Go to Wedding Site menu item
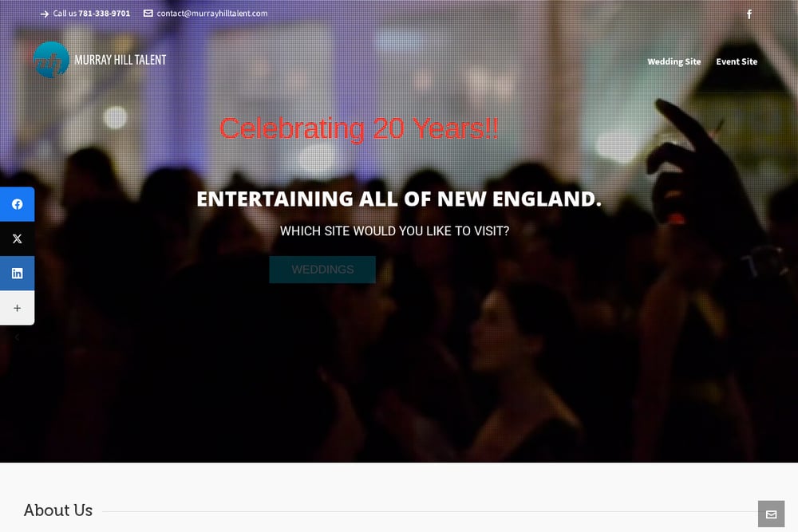Image resolution: width=798 pixels, height=532 pixels. [674, 61]
